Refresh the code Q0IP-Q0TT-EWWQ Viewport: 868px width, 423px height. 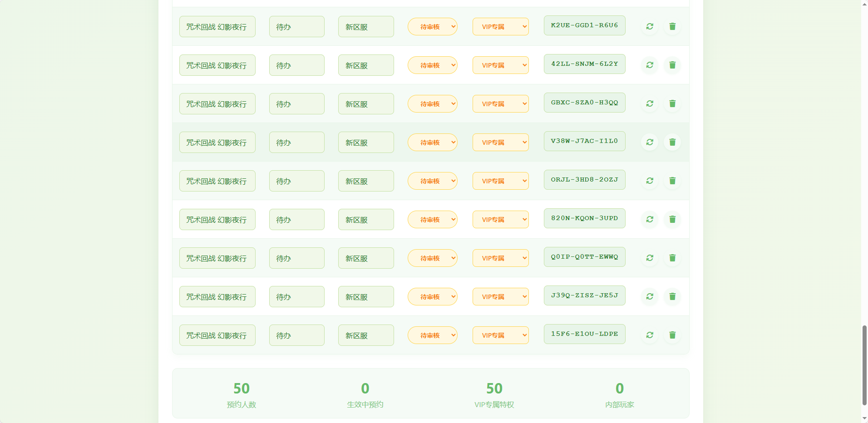(x=650, y=258)
